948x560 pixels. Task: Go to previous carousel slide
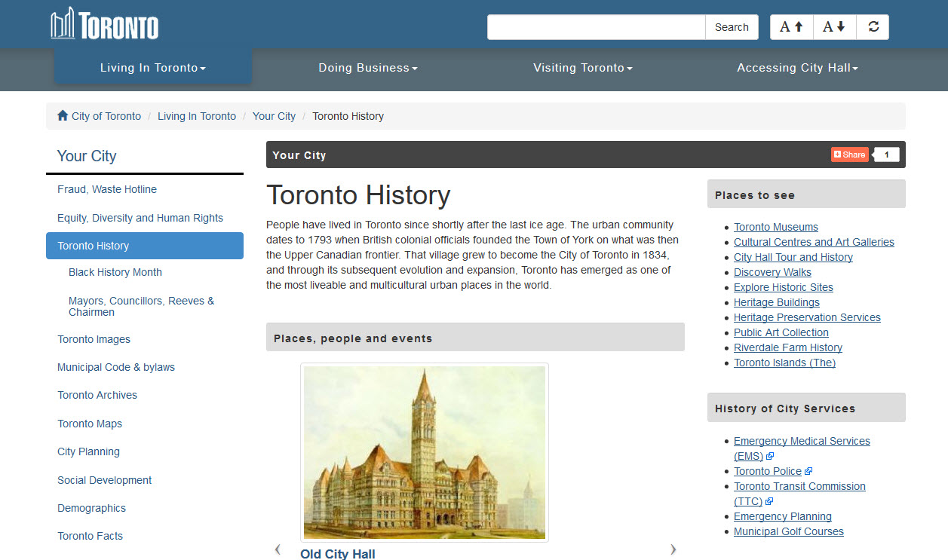click(x=278, y=549)
